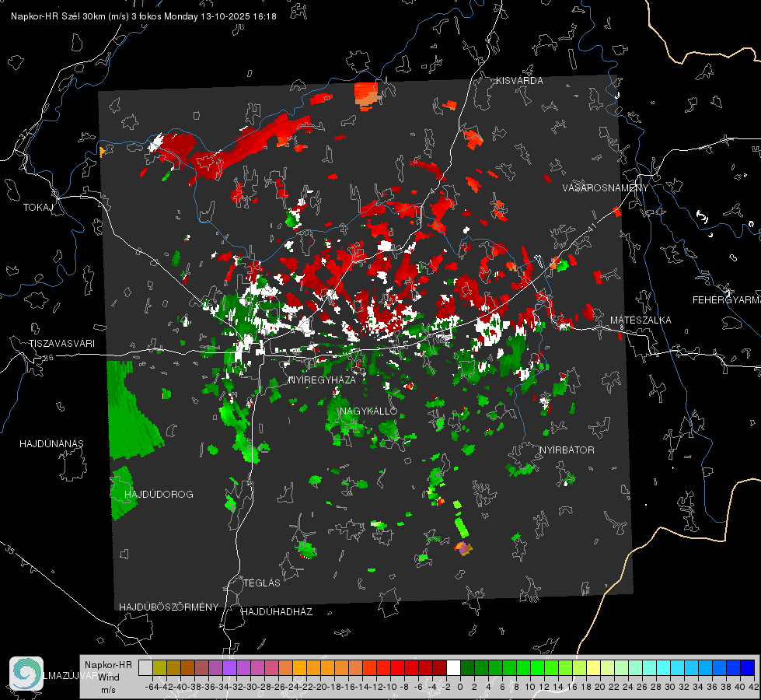
Task: Click the pale yellow swatch in the legend
Action: (x=593, y=667)
